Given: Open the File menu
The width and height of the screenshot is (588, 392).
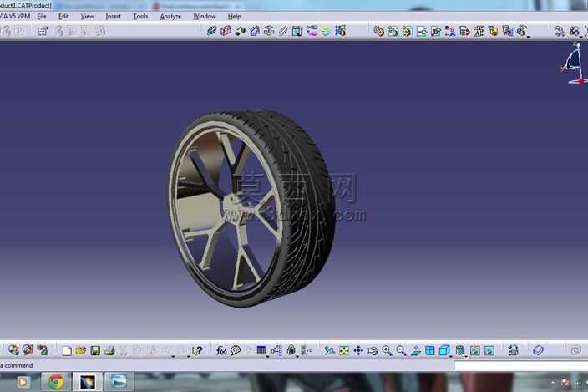Looking at the screenshot, I should click(42, 17).
